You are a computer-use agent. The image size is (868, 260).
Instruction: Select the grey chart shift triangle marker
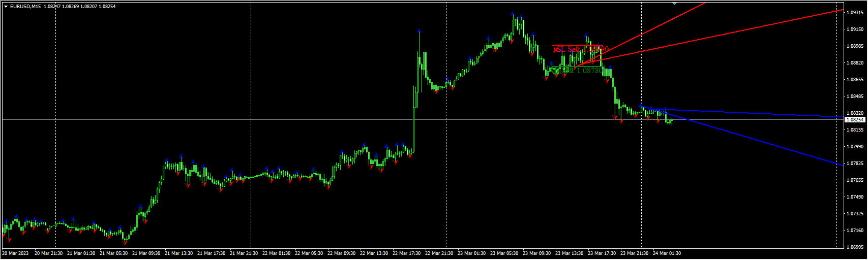[x=675, y=3]
